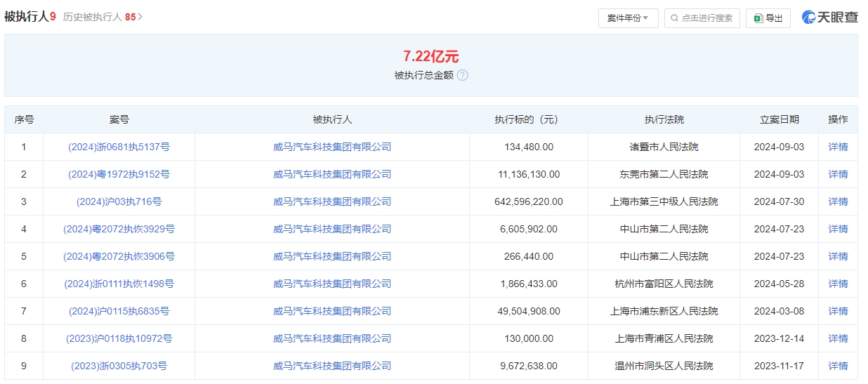Open 详情 for the 266,440.00 row
868x384 pixels.
coord(838,256)
